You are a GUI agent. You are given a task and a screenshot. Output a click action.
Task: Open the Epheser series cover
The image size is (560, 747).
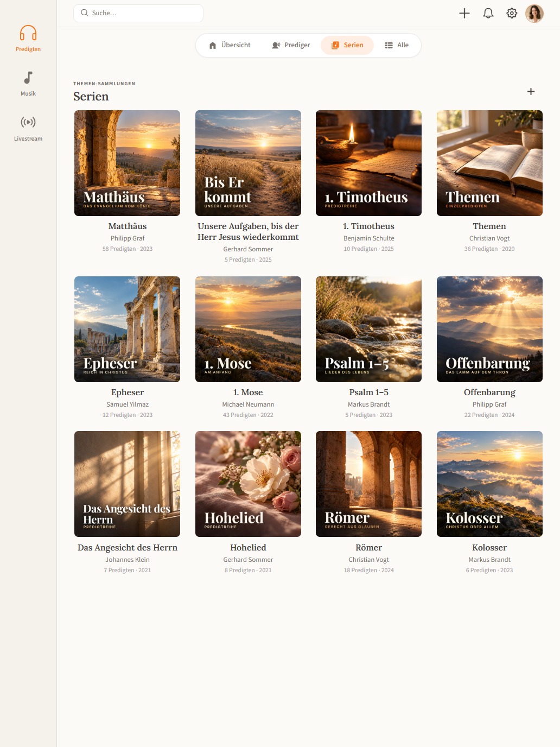[127, 329]
